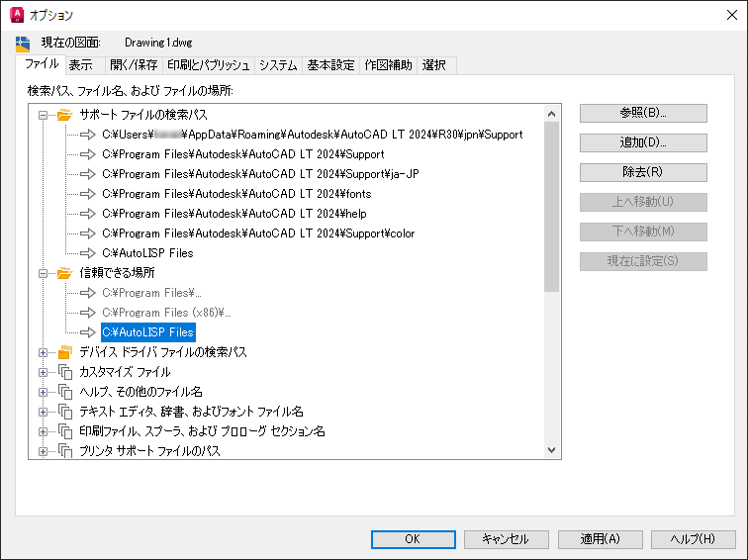This screenshot has width=748, height=560.
Task: Select the grayed C:¥Program Files (x86)¥... row
Action: (x=166, y=313)
